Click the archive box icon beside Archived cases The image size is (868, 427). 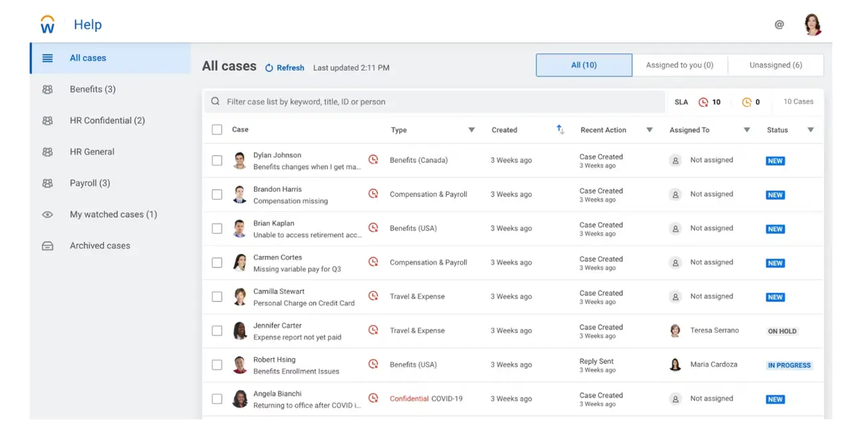coord(47,245)
